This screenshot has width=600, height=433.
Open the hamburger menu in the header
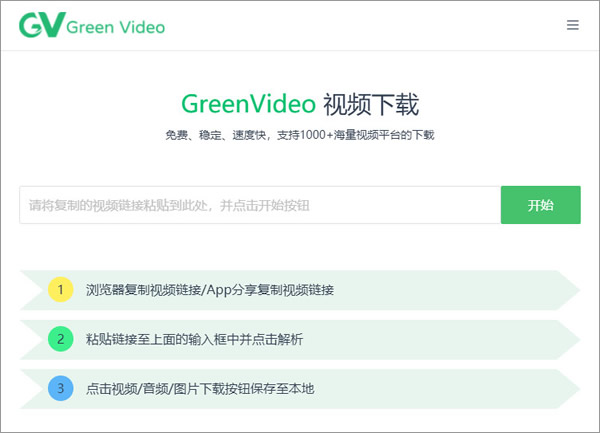coord(573,26)
